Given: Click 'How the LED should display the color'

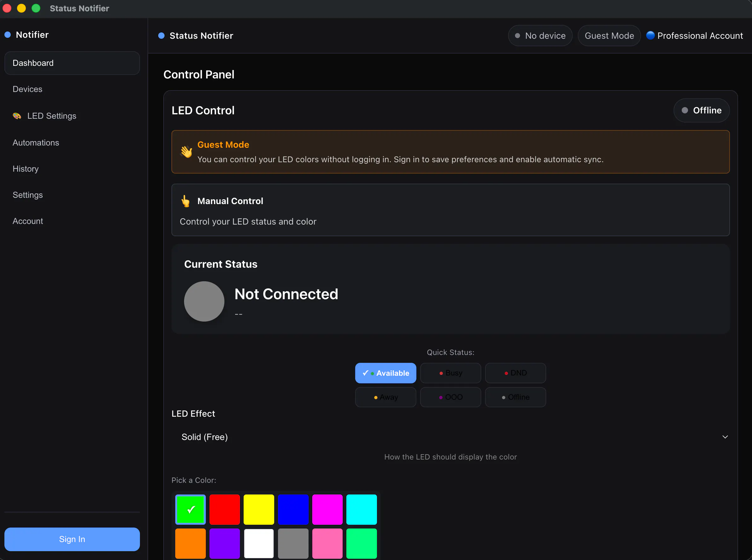Looking at the screenshot, I should pos(450,457).
